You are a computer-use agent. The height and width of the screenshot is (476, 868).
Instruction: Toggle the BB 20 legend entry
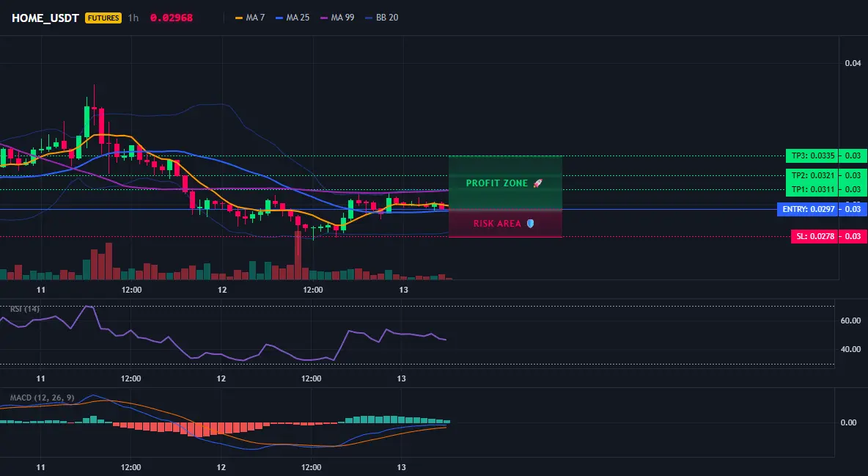coord(382,18)
